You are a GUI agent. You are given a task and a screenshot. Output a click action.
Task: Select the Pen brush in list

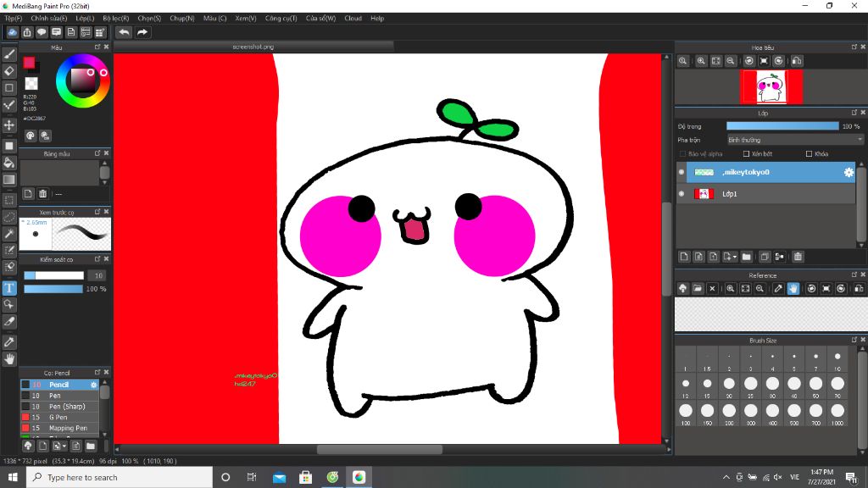coord(60,396)
